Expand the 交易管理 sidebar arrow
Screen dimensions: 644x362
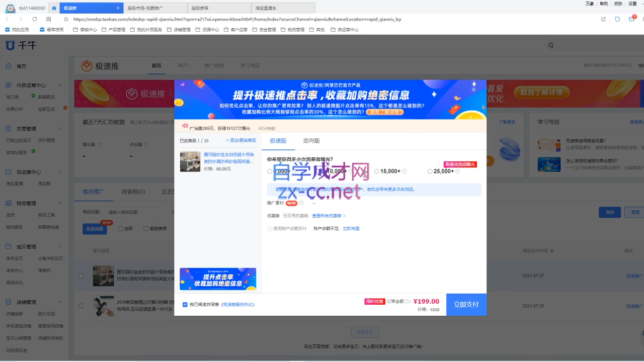[60, 129]
